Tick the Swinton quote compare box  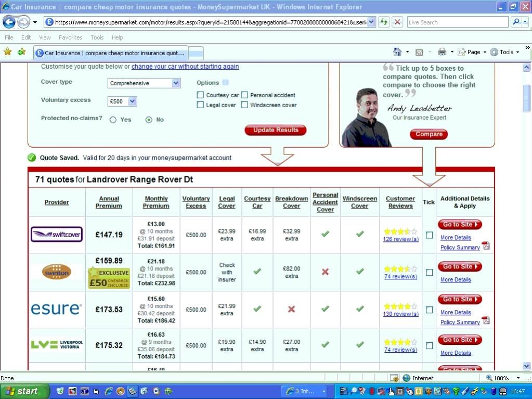click(429, 273)
